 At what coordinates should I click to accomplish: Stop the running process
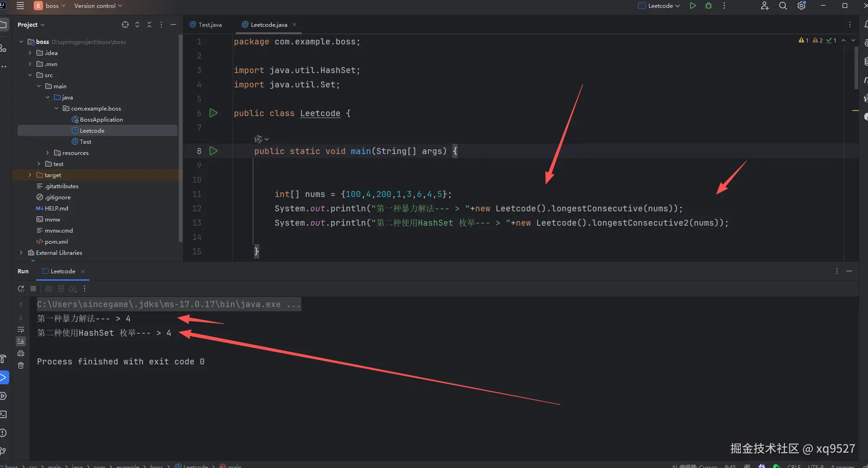[x=33, y=289]
